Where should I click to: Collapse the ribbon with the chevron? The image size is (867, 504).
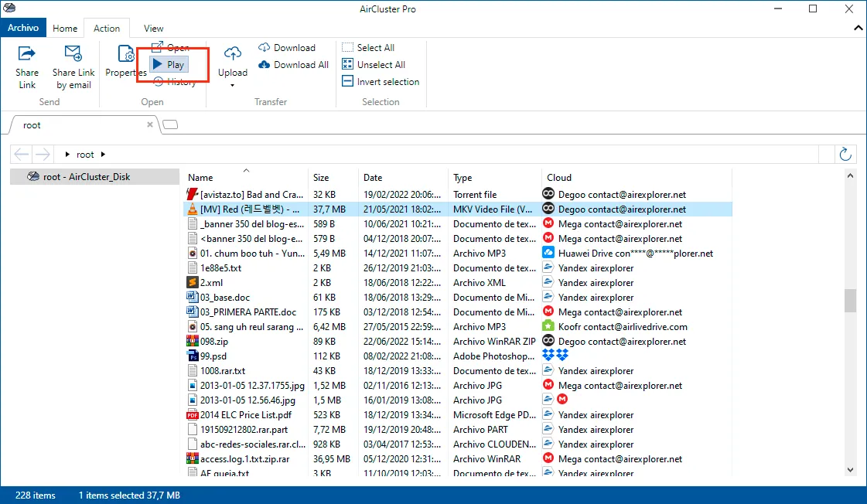[x=858, y=28]
